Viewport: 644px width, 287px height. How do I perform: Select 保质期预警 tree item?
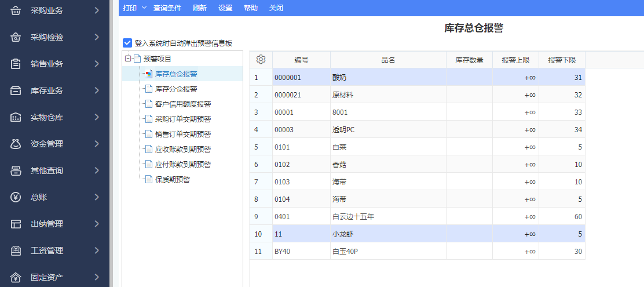tap(173, 180)
